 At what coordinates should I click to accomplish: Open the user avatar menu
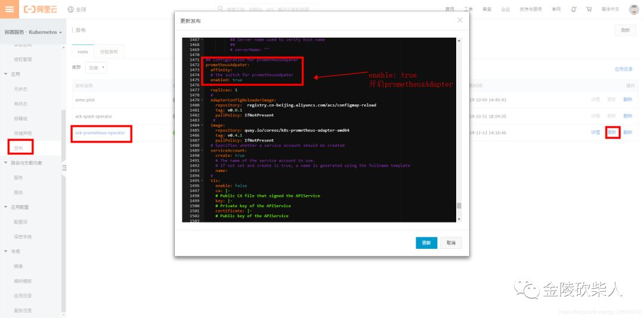[634, 9]
